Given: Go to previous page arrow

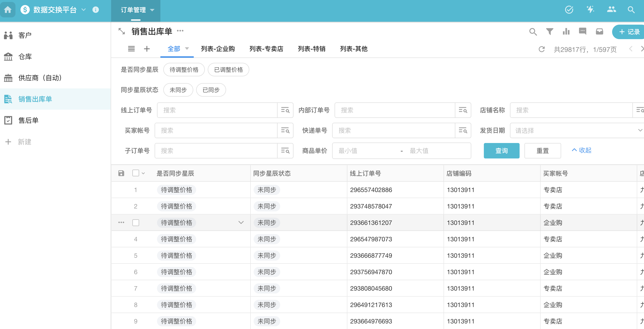Looking at the screenshot, I should pyautogui.click(x=630, y=49).
